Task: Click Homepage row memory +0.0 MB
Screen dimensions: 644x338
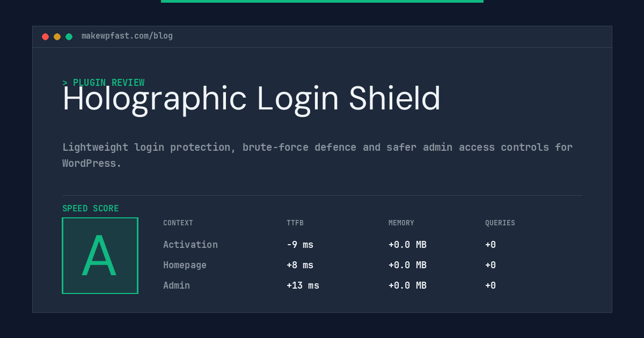Action: (x=407, y=265)
